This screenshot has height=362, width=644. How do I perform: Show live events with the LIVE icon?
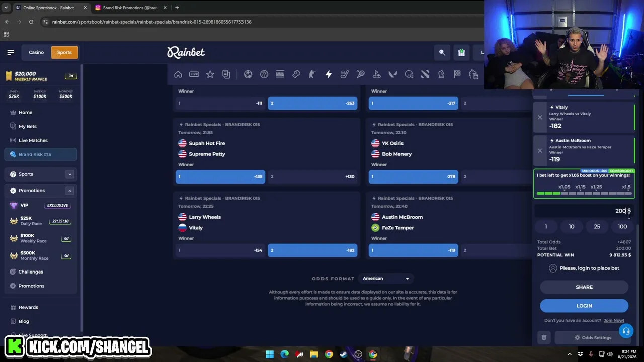click(194, 74)
